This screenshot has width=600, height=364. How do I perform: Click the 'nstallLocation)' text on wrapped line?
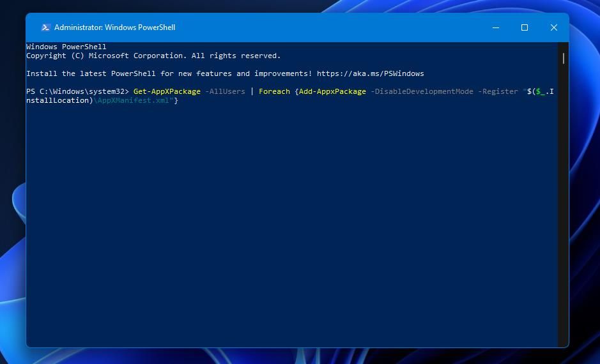pos(59,100)
